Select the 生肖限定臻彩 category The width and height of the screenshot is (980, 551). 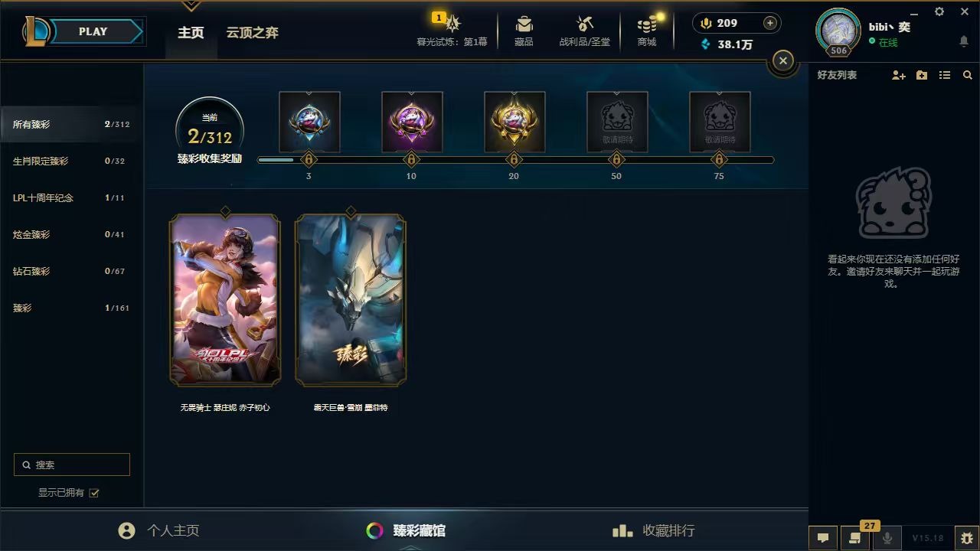(71, 161)
